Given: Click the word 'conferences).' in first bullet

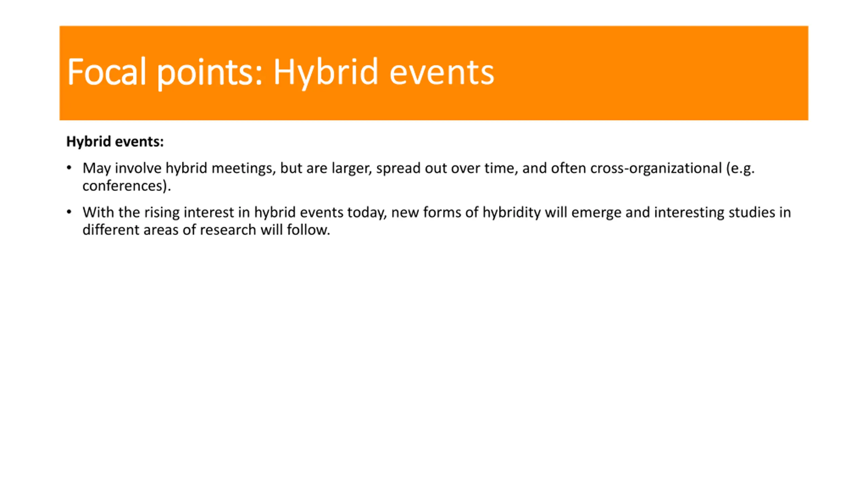Looking at the screenshot, I should [x=126, y=186].
